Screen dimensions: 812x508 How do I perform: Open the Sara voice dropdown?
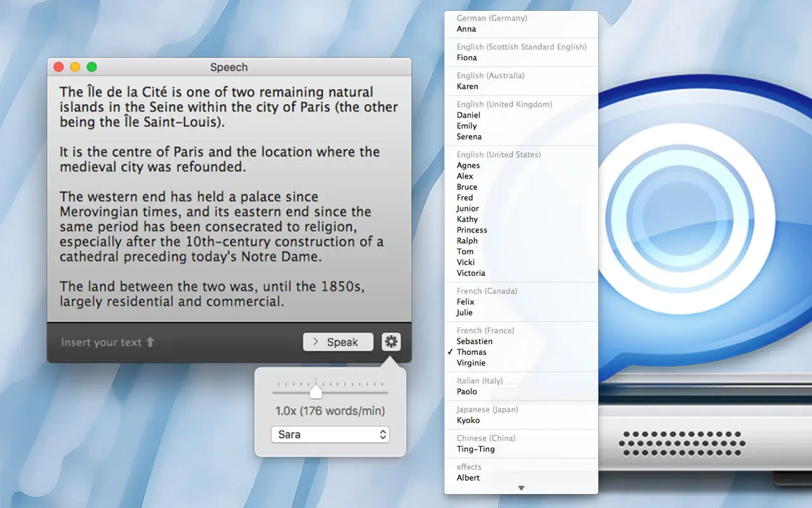(329, 435)
